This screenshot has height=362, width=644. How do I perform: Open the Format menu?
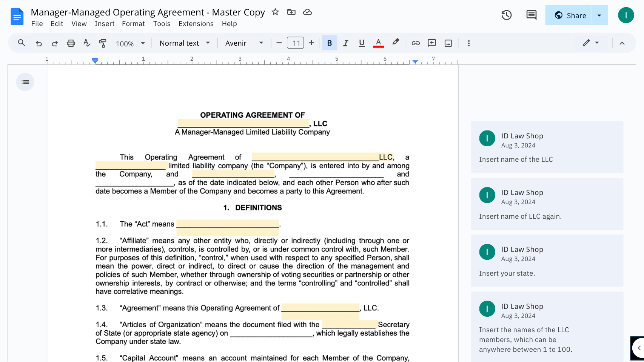(133, 24)
